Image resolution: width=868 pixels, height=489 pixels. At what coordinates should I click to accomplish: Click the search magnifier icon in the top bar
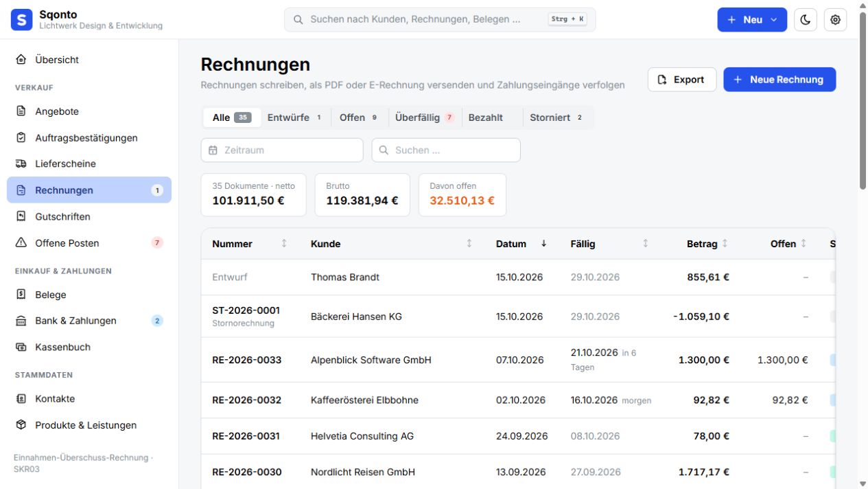298,20
